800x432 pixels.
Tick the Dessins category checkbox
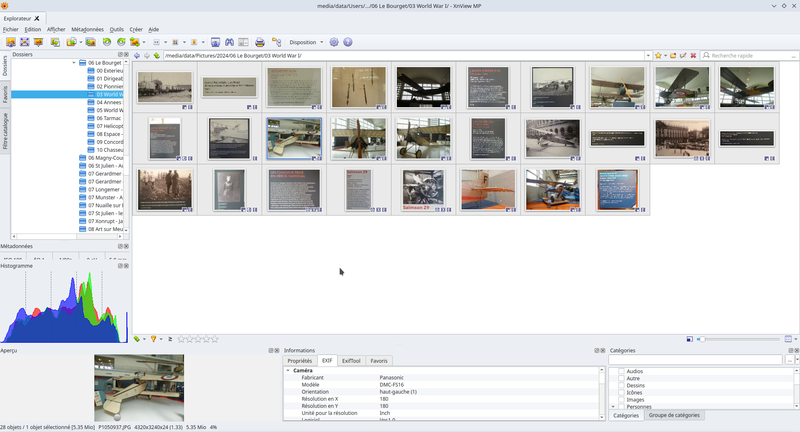[620, 385]
